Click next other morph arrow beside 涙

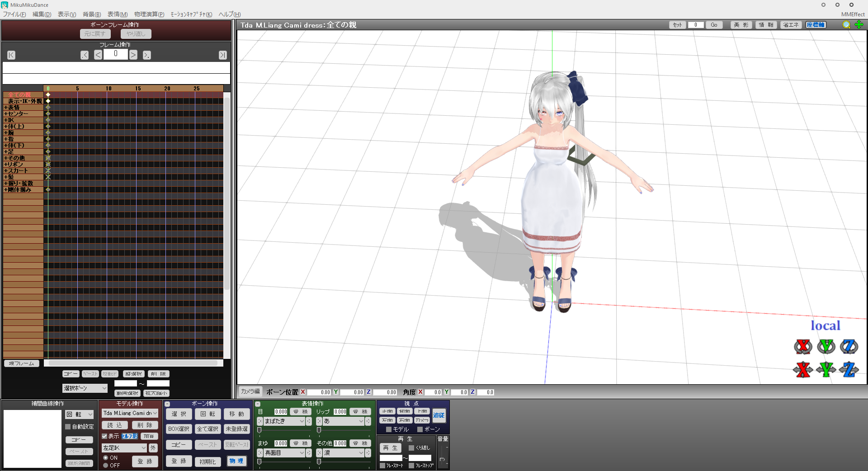[x=368, y=453]
